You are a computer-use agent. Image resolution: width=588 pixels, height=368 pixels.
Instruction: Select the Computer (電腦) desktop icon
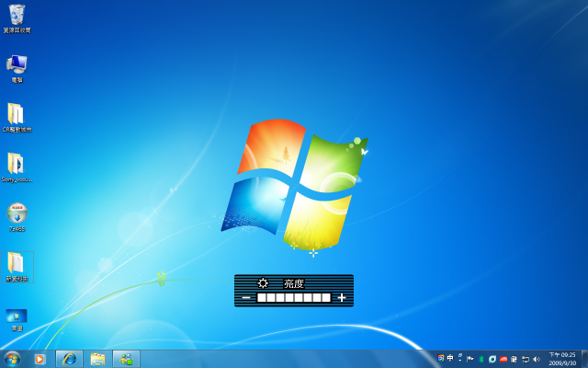click(x=17, y=68)
